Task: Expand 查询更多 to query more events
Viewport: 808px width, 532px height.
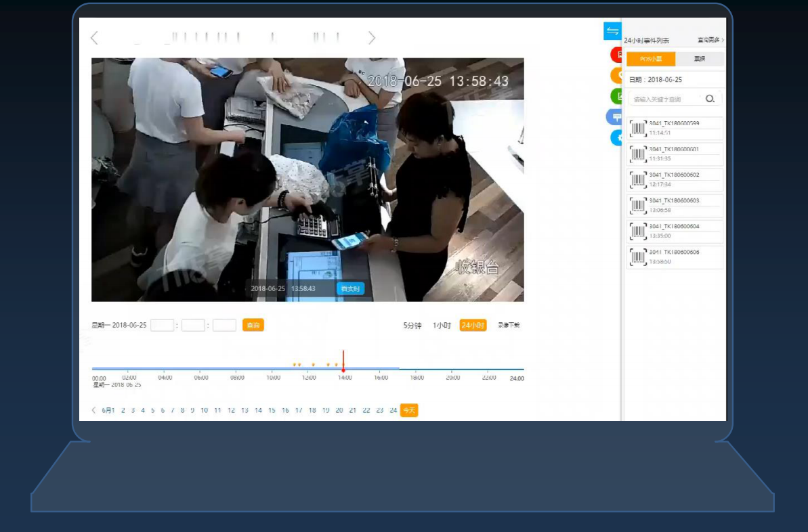Action: click(710, 41)
